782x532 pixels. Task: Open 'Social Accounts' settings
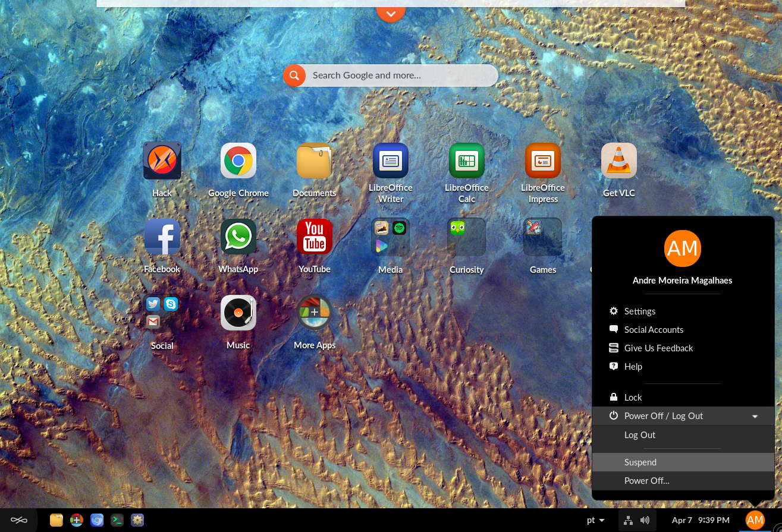tap(654, 329)
